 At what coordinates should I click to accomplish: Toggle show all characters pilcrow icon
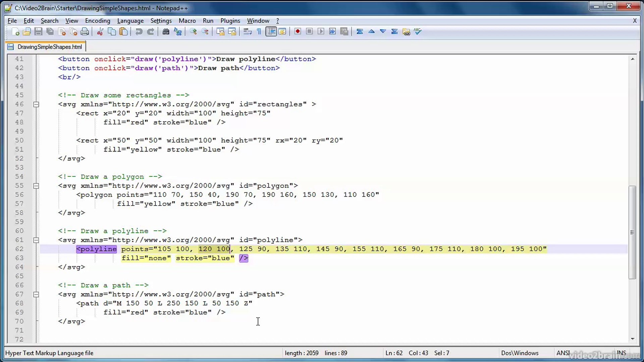(259, 32)
